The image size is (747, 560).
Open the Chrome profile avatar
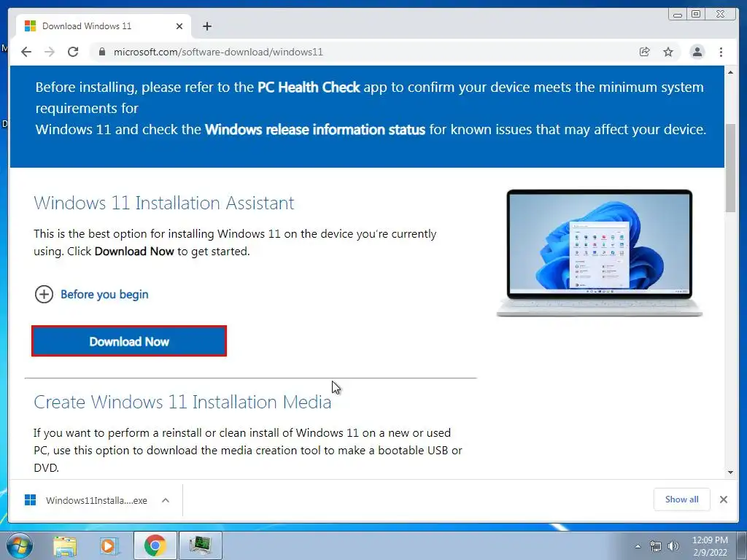(x=697, y=52)
